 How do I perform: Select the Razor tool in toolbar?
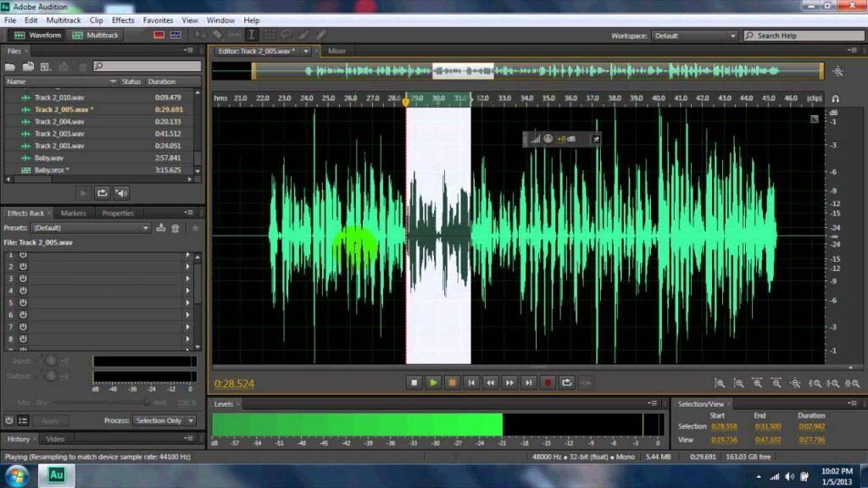(218, 35)
